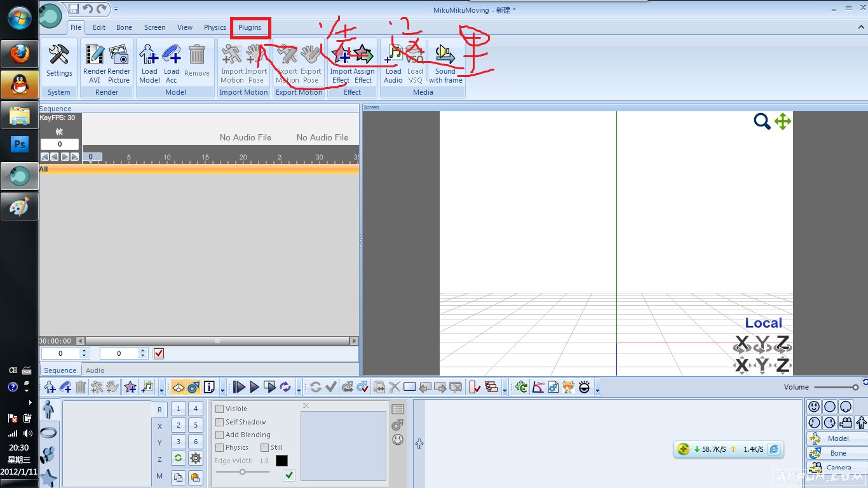Click the up arrow of the left frame spinner
This screenshot has width=868, height=488.
(85, 351)
